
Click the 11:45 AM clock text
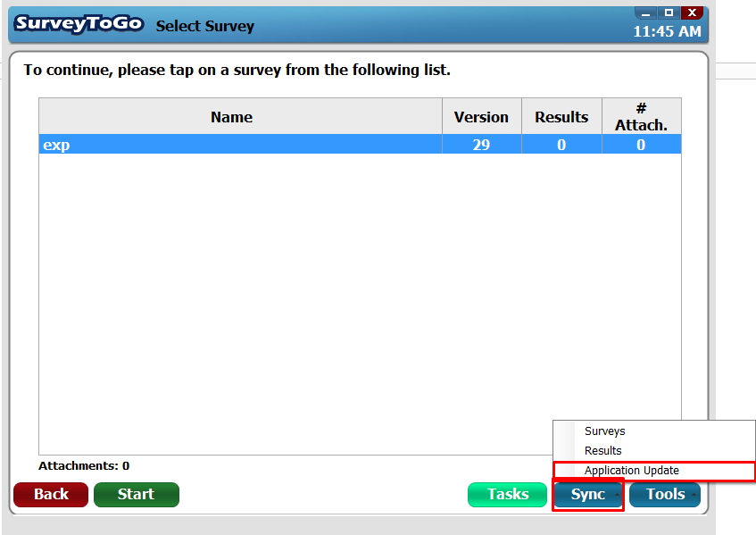tap(668, 32)
